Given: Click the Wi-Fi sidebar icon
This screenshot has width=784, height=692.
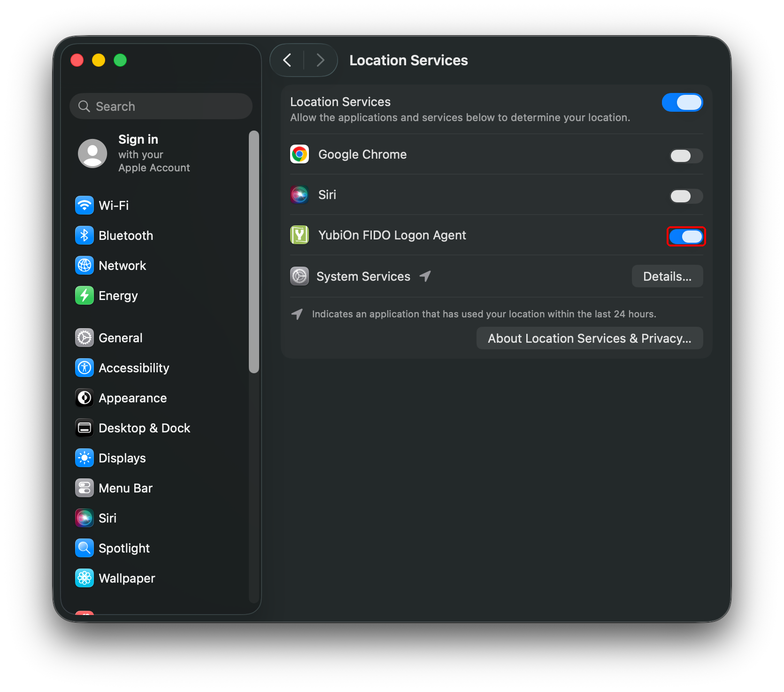Looking at the screenshot, I should (85, 205).
